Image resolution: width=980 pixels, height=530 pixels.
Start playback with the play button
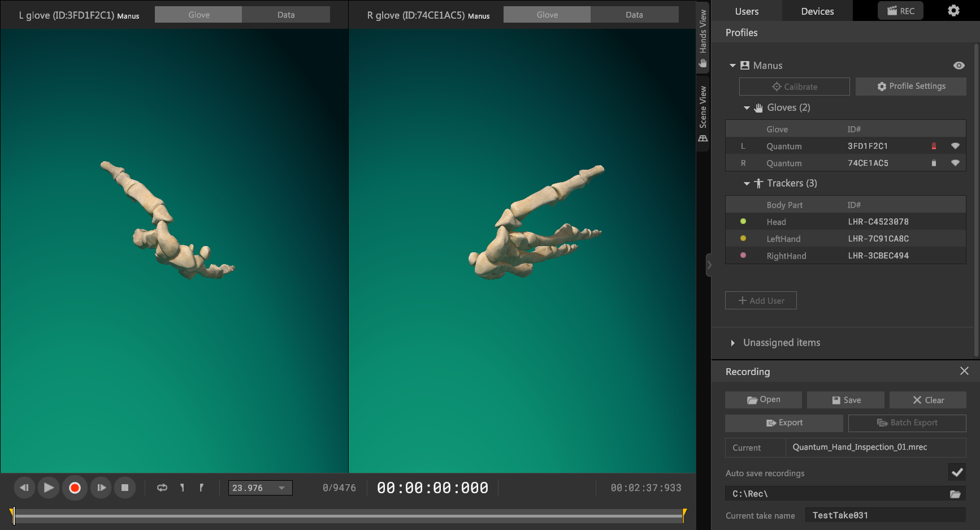(x=49, y=488)
